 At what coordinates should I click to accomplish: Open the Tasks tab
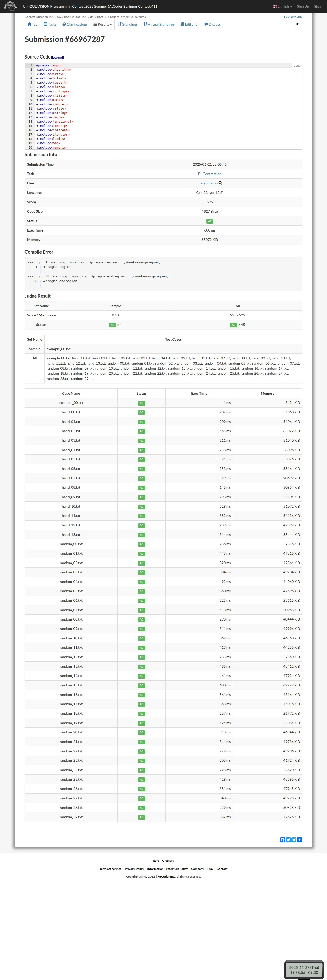click(x=50, y=24)
